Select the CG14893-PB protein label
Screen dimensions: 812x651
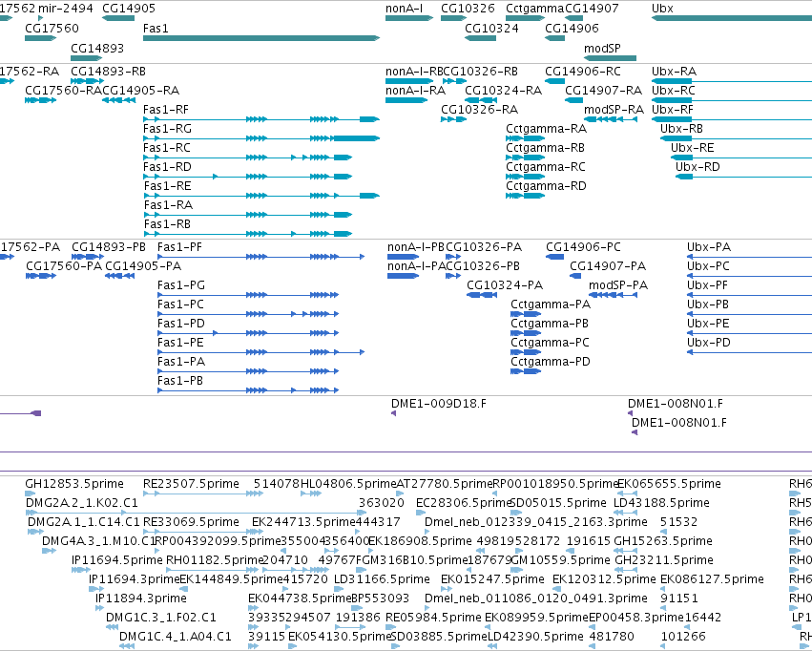[x=109, y=247]
